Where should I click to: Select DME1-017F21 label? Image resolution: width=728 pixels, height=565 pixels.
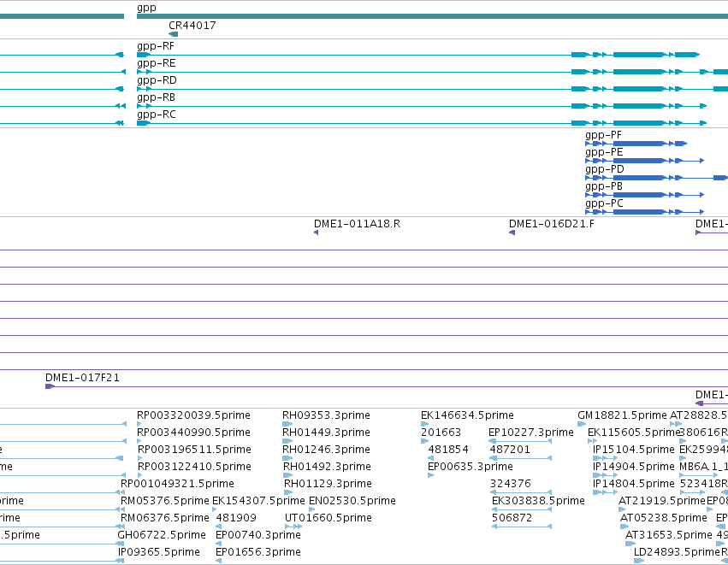pyautogui.click(x=82, y=378)
